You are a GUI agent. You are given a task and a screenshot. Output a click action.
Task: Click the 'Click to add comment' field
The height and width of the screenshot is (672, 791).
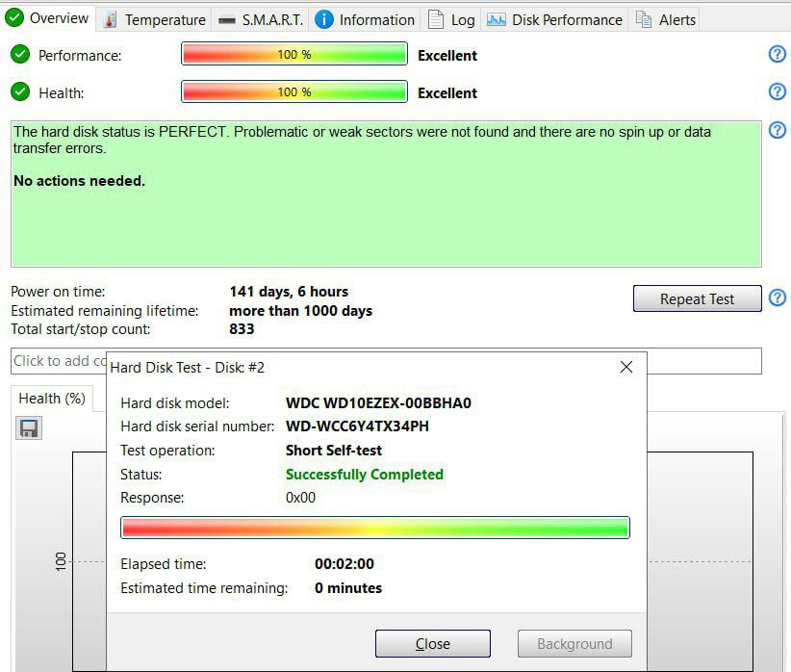click(x=58, y=361)
